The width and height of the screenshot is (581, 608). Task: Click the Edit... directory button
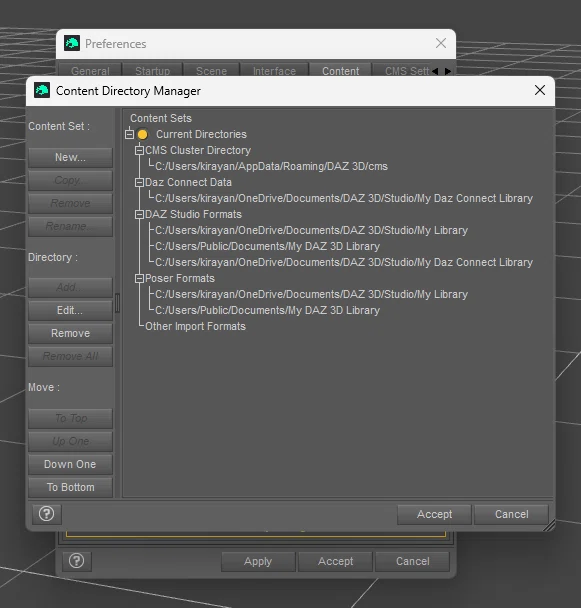[x=70, y=310]
